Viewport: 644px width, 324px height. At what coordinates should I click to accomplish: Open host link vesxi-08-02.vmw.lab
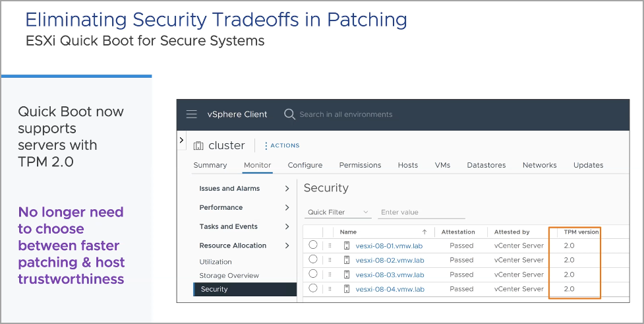click(x=390, y=260)
